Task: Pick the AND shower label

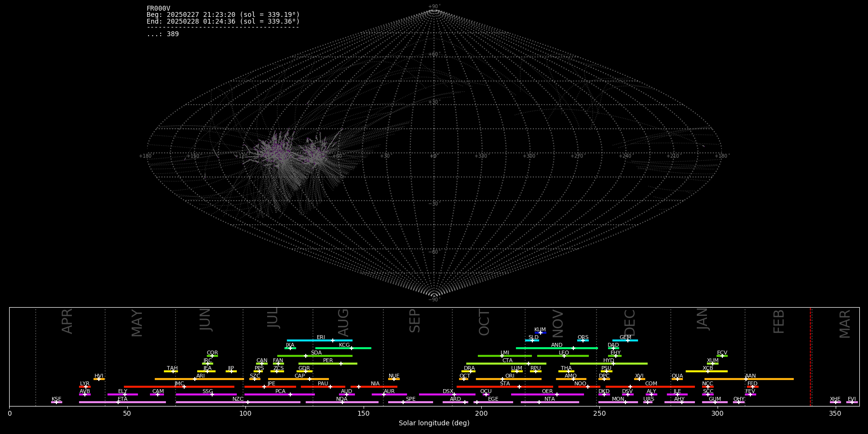Action: tap(556, 345)
